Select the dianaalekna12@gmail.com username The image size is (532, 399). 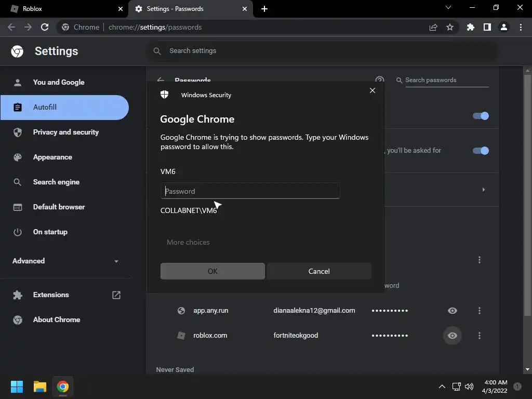pos(314,311)
